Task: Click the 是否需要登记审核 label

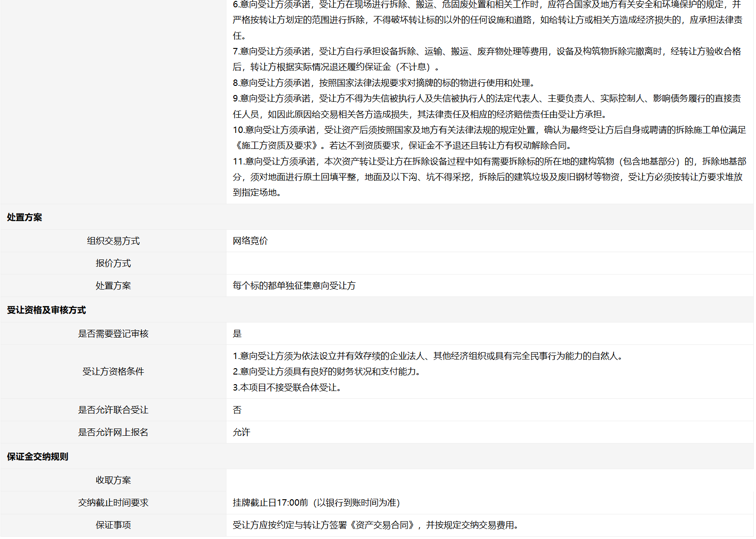Action: (x=113, y=333)
